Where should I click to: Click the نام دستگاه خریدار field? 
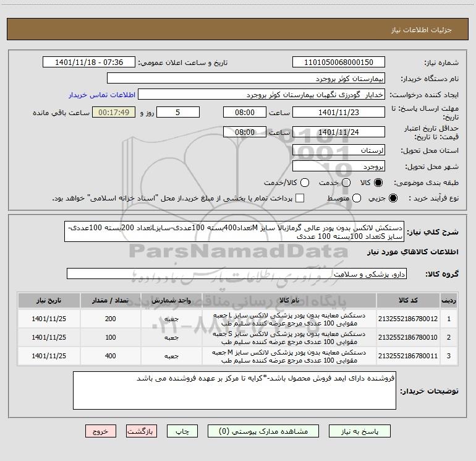click(x=246, y=79)
